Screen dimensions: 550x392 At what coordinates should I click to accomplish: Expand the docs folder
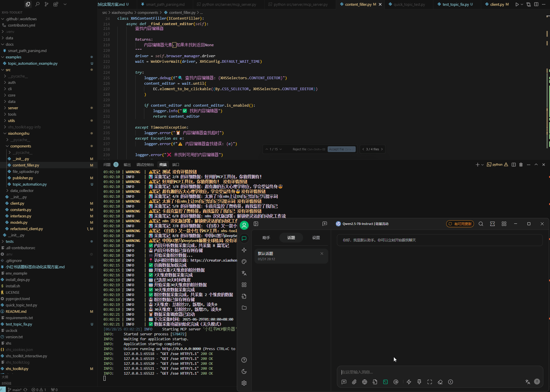click(x=10, y=44)
